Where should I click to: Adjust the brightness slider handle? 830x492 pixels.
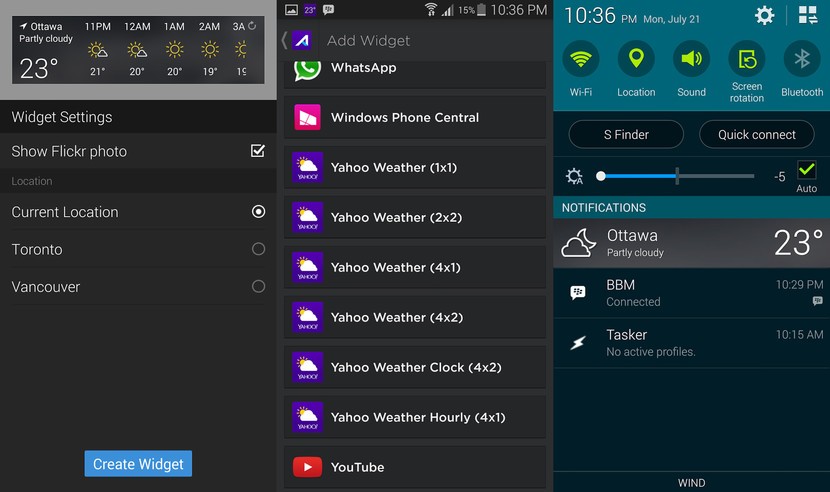coord(600,176)
